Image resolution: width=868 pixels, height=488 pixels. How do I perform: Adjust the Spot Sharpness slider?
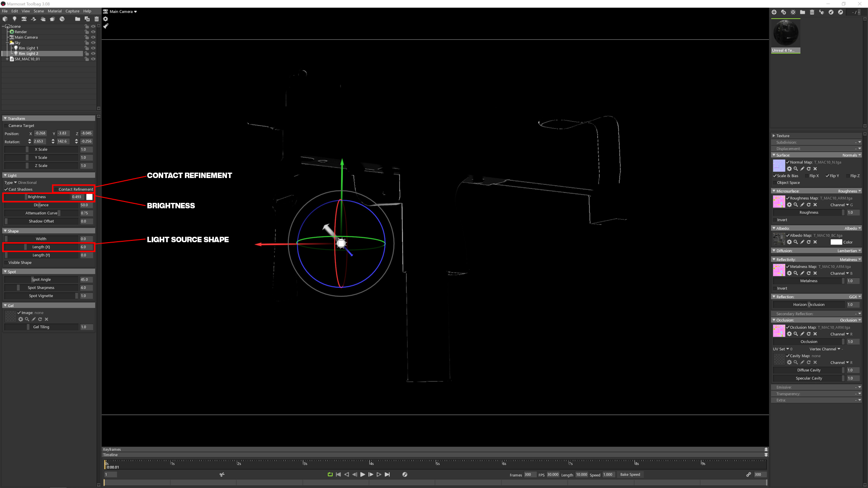pos(41,288)
